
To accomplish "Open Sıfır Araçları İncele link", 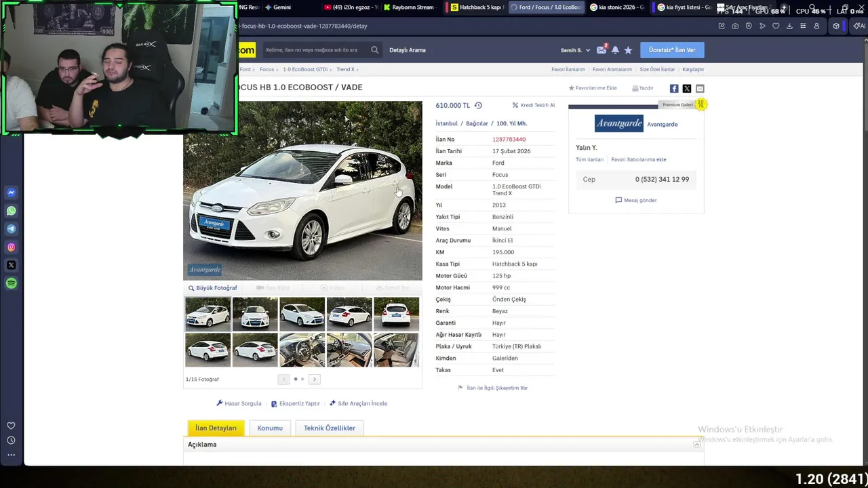I will 358,403.
